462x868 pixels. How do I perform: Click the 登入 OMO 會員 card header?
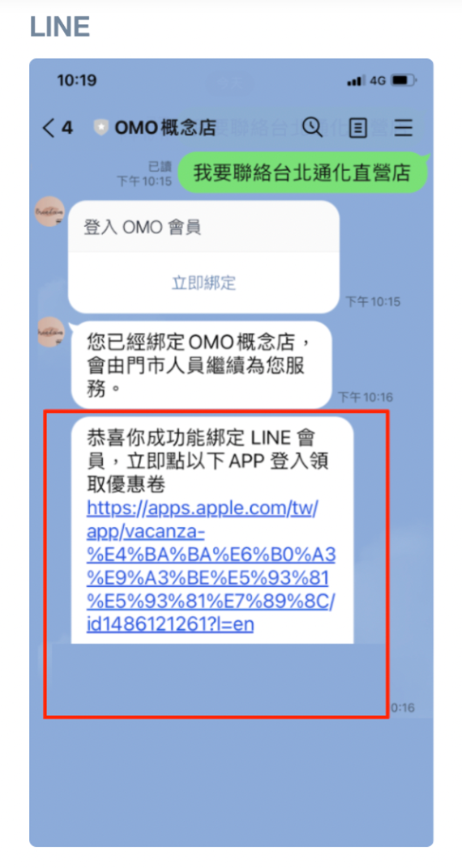(204, 227)
